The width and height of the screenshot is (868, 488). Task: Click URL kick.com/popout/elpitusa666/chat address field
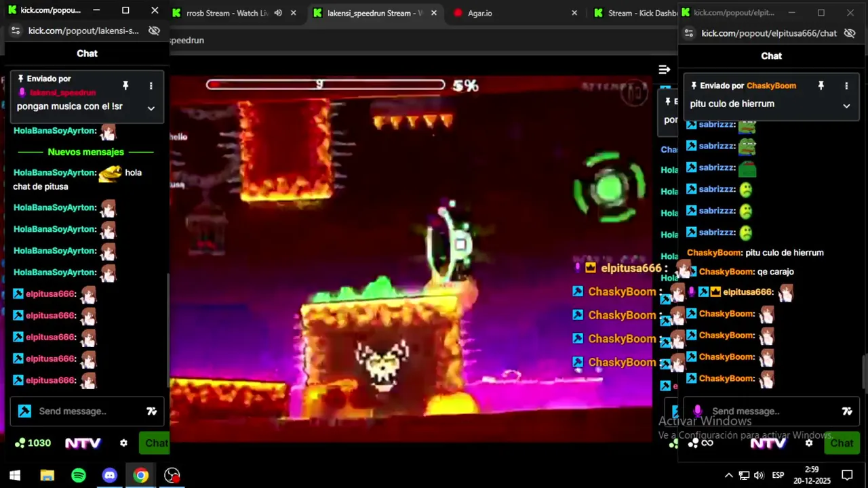769,33
